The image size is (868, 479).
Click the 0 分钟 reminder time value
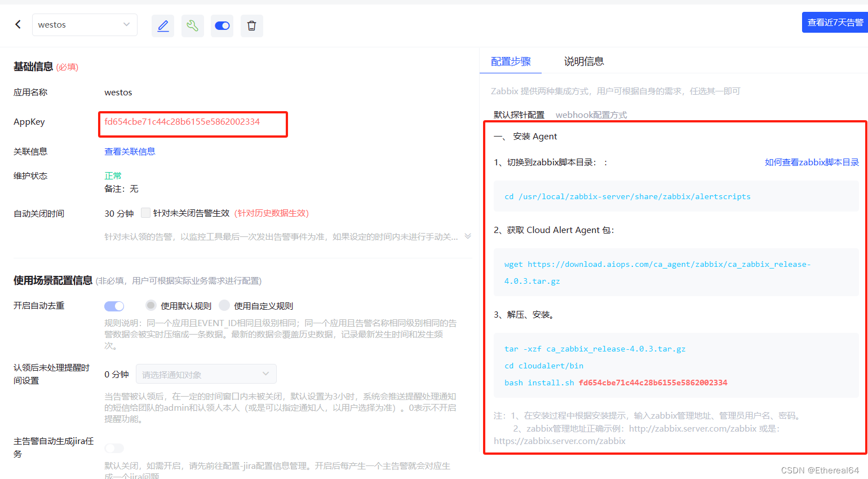click(x=117, y=374)
